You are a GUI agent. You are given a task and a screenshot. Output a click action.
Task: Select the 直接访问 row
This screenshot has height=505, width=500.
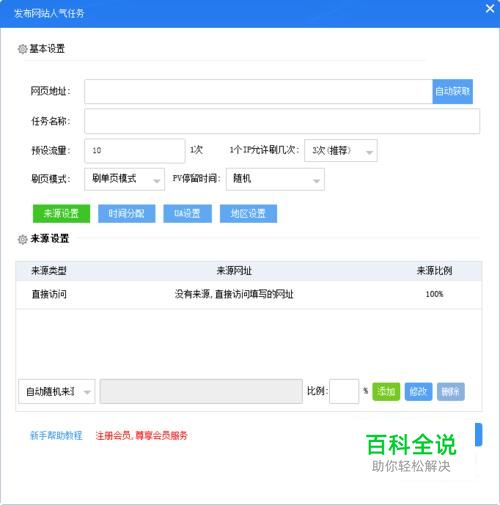tap(249, 294)
